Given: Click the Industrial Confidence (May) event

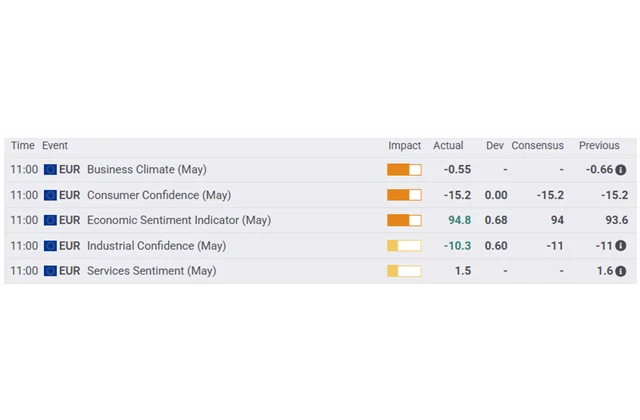Looking at the screenshot, I should [157, 246].
